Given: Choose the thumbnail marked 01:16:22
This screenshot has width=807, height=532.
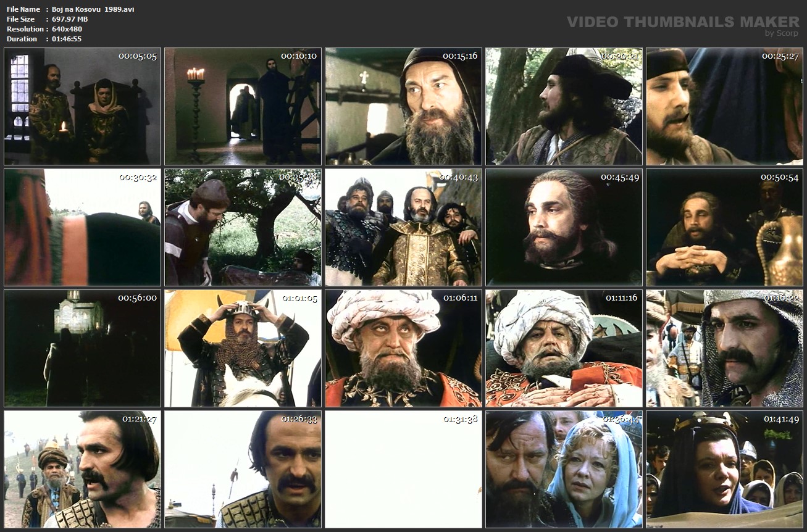Looking at the screenshot, I should (724, 348).
